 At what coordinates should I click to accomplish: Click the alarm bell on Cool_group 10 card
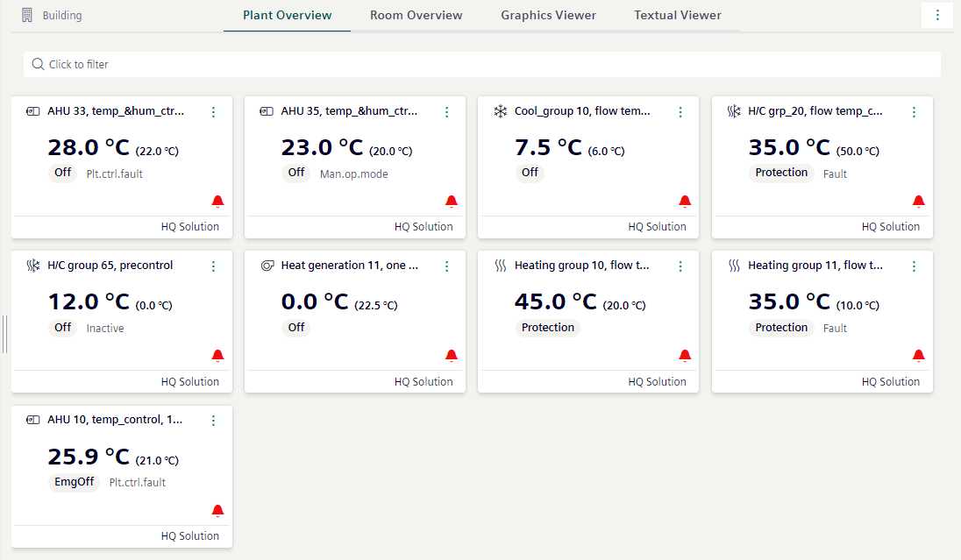[685, 202]
